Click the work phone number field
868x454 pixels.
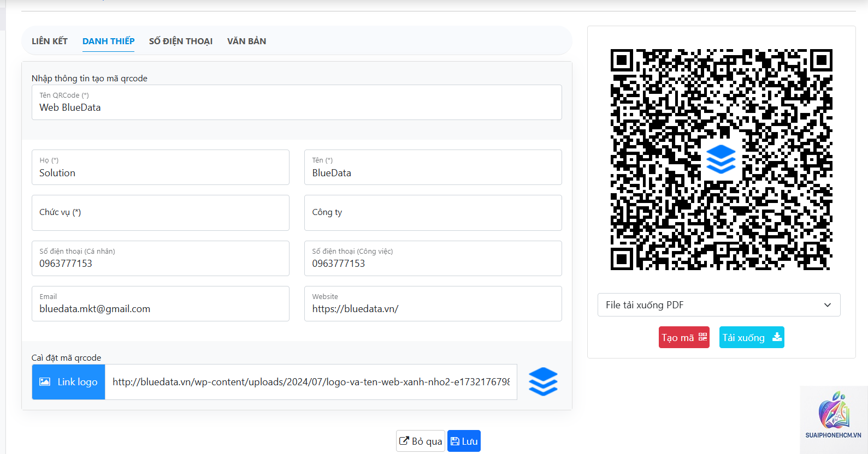point(433,258)
